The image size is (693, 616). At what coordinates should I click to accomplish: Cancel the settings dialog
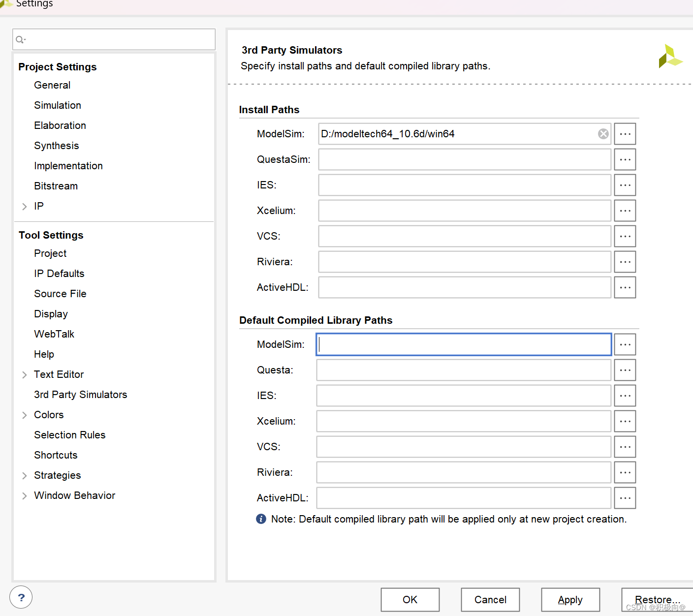click(490, 599)
